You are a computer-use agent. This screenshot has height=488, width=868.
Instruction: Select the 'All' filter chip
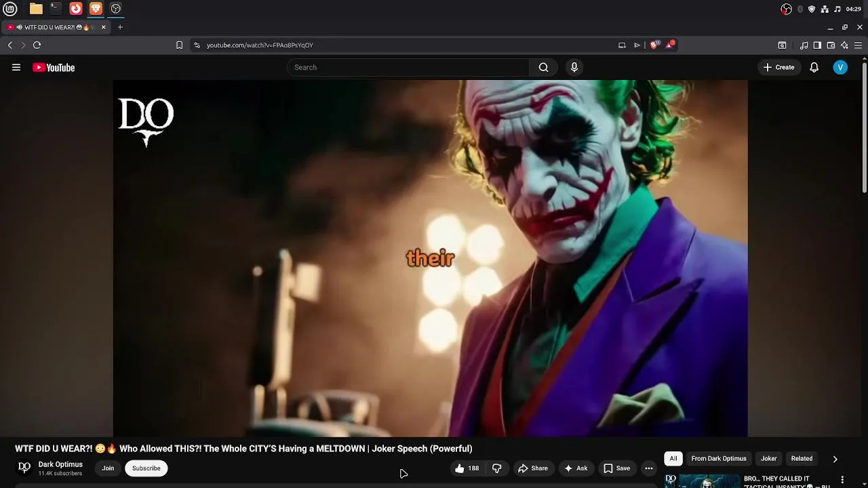click(673, 459)
